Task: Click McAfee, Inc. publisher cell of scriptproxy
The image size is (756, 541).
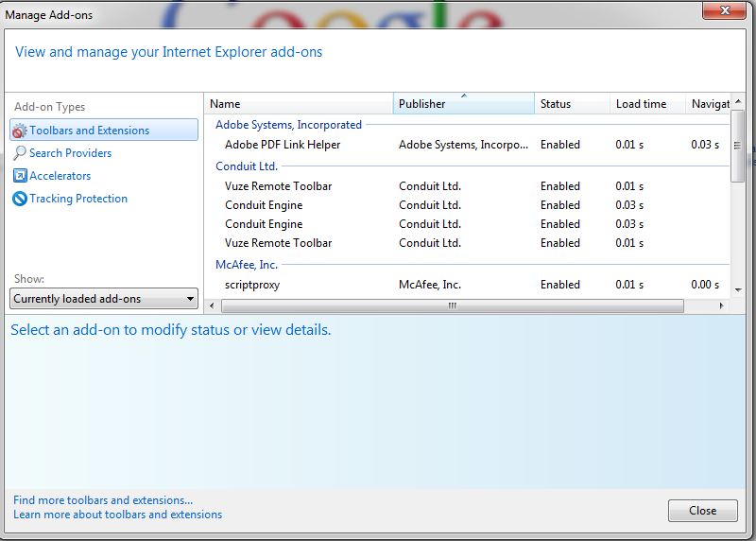Action: (430, 285)
